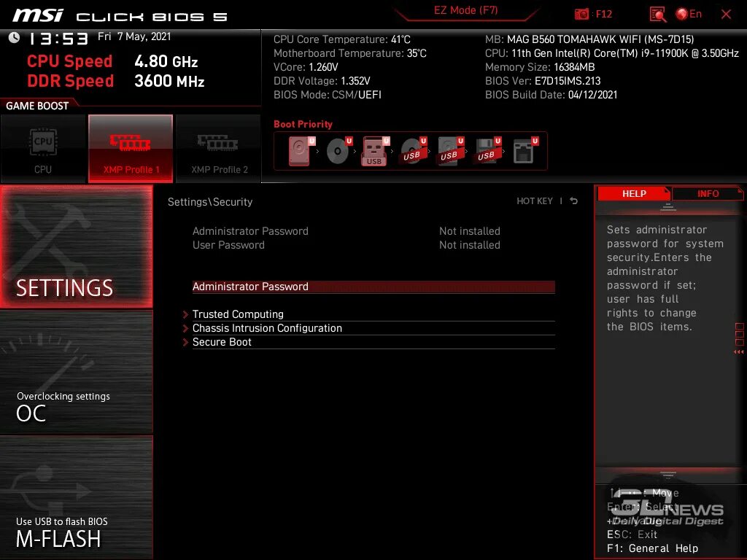Screen dimensions: 747x560
Task: Click the date Fri 7 May, 2021
Action: point(134,36)
